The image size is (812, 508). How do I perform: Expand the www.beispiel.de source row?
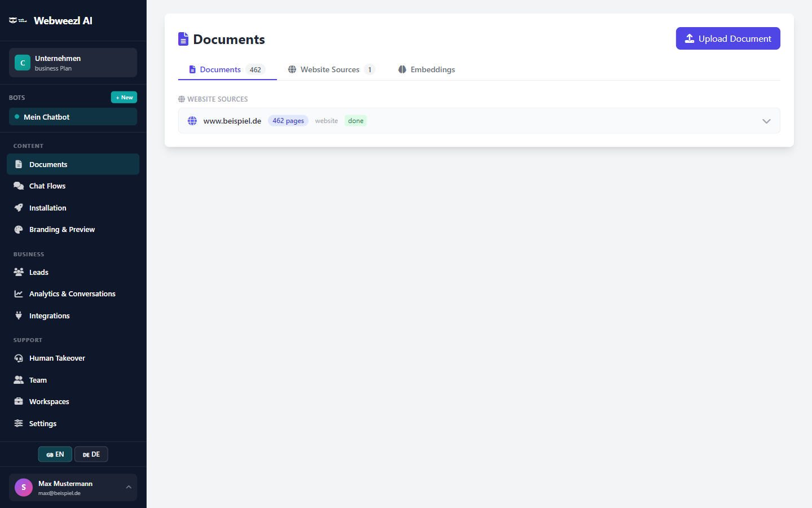point(766,121)
